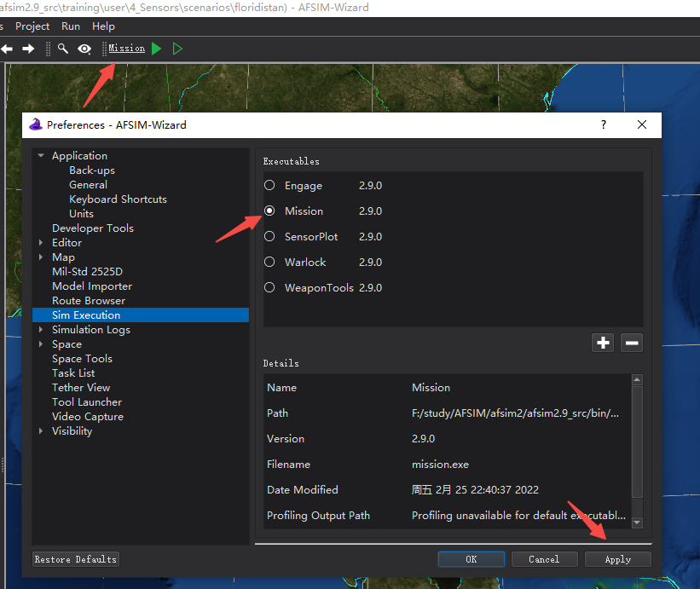Click the eye visibility toolbar icon

click(84, 49)
